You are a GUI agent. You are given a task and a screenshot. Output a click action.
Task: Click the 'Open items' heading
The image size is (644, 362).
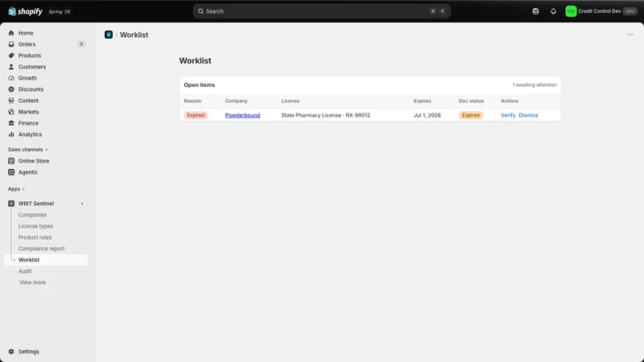point(200,85)
